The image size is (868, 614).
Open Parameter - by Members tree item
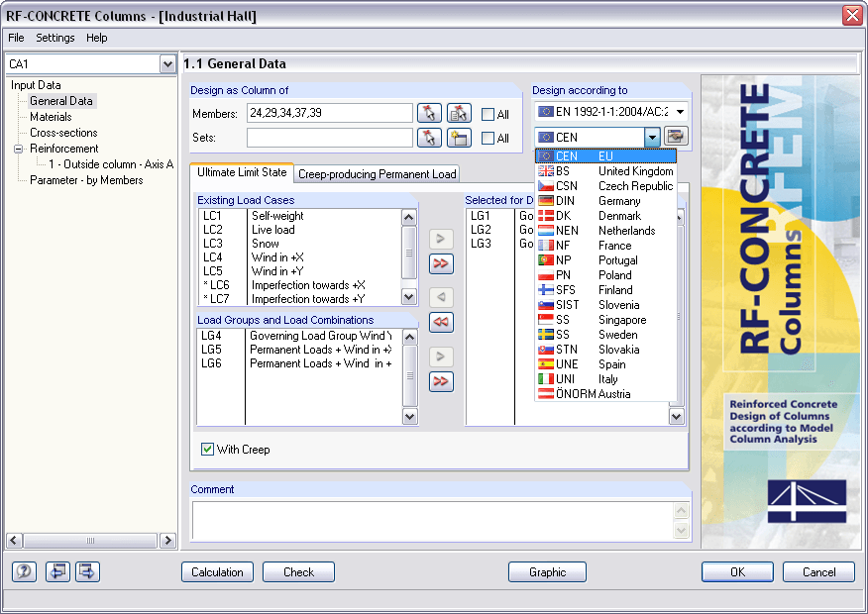86,180
